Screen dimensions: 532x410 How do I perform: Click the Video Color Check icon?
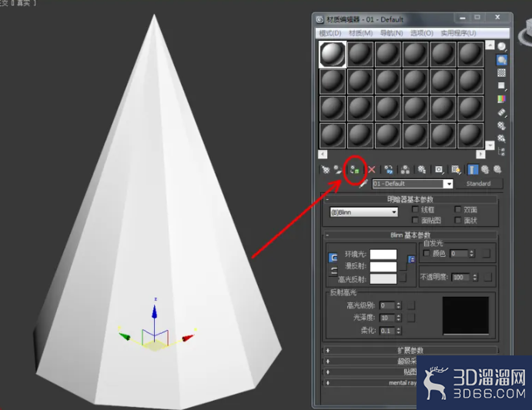502,99
